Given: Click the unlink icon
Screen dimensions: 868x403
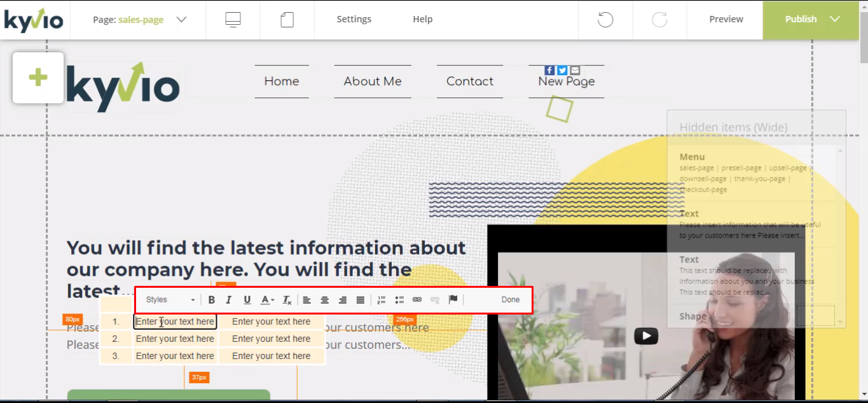Looking at the screenshot, I should (435, 300).
